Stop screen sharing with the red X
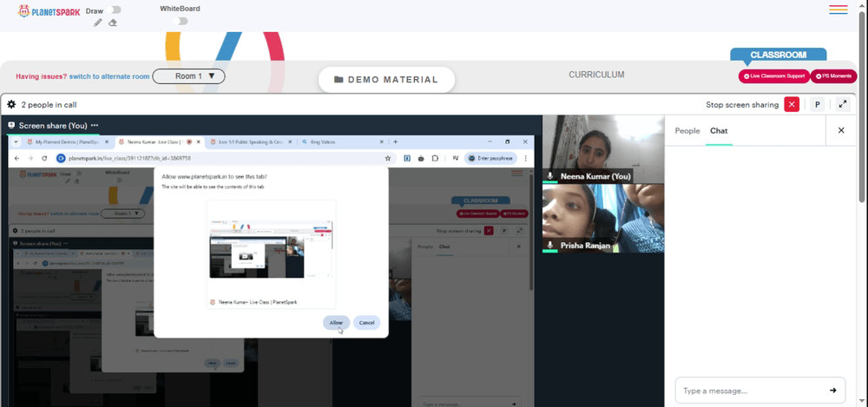Image resolution: width=868 pixels, height=407 pixels. [x=792, y=104]
